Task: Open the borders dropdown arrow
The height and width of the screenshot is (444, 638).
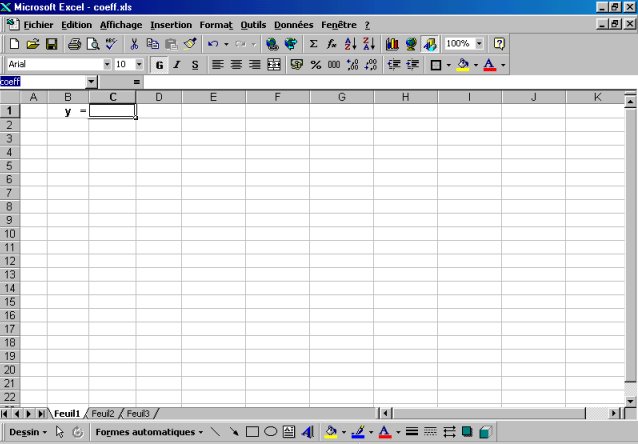Action: coord(448,65)
